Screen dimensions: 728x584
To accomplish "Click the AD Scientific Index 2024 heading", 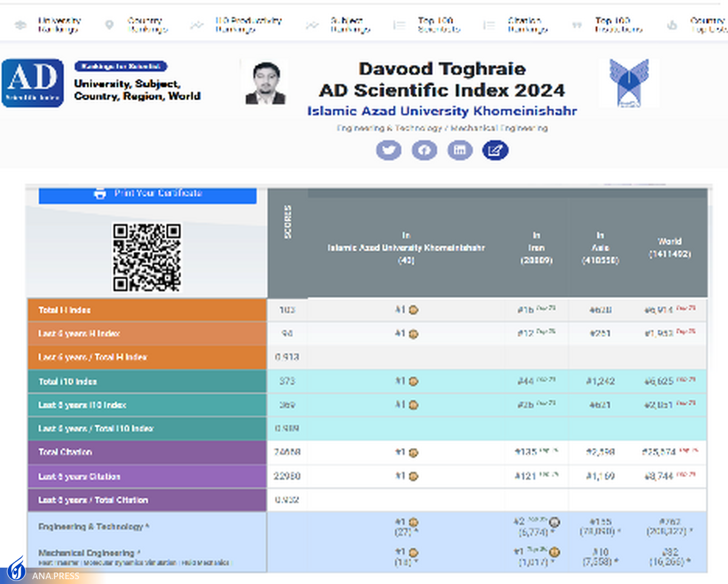I will click(442, 91).
